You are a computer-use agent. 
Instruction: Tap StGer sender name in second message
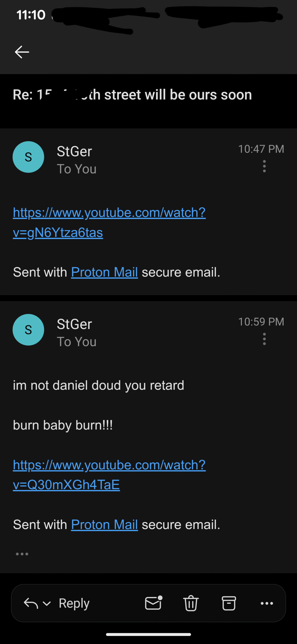(x=74, y=324)
